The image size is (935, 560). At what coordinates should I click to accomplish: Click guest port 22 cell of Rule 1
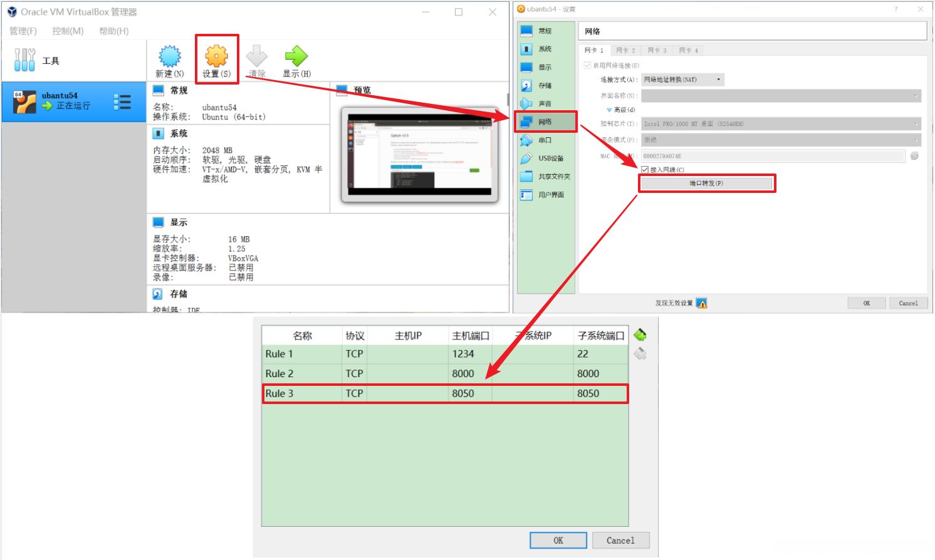coord(602,354)
